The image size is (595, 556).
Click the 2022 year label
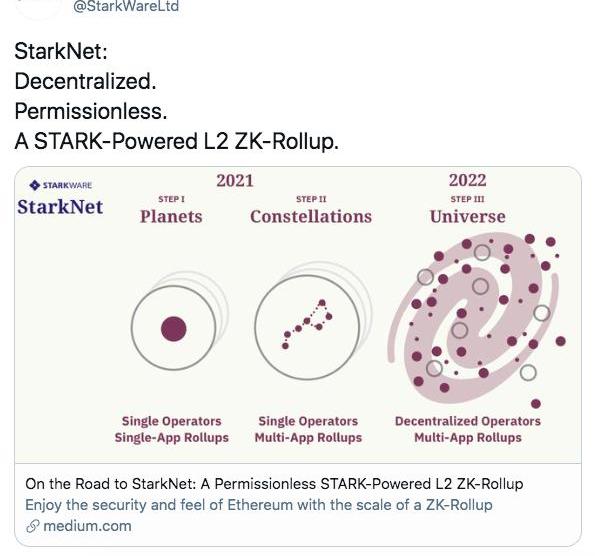click(x=468, y=180)
